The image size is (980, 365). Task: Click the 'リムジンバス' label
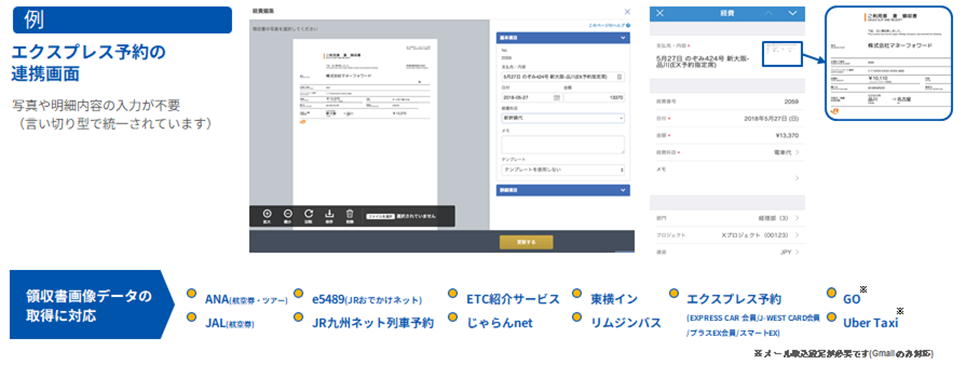[626, 323]
